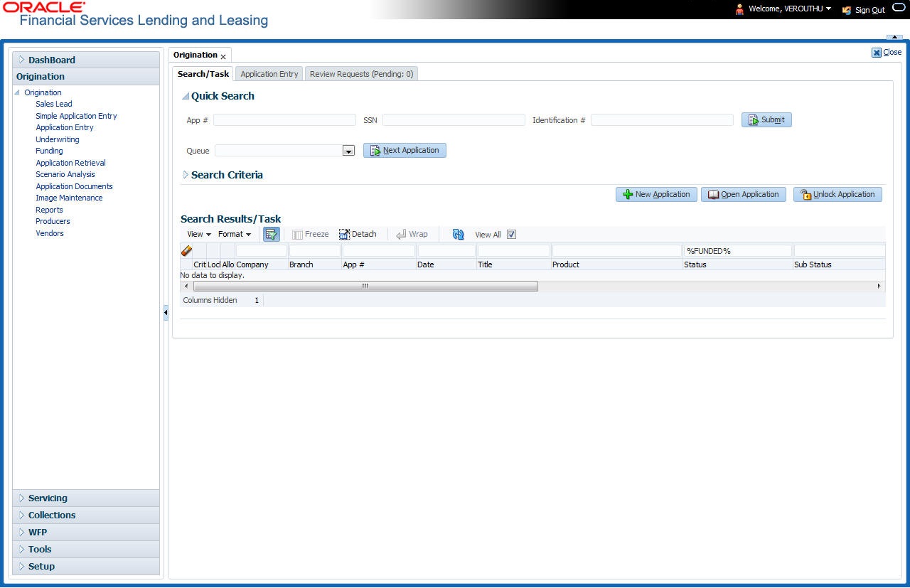Click the scrollbar left arrow in results table
The image size is (910, 588).
tap(186, 286)
